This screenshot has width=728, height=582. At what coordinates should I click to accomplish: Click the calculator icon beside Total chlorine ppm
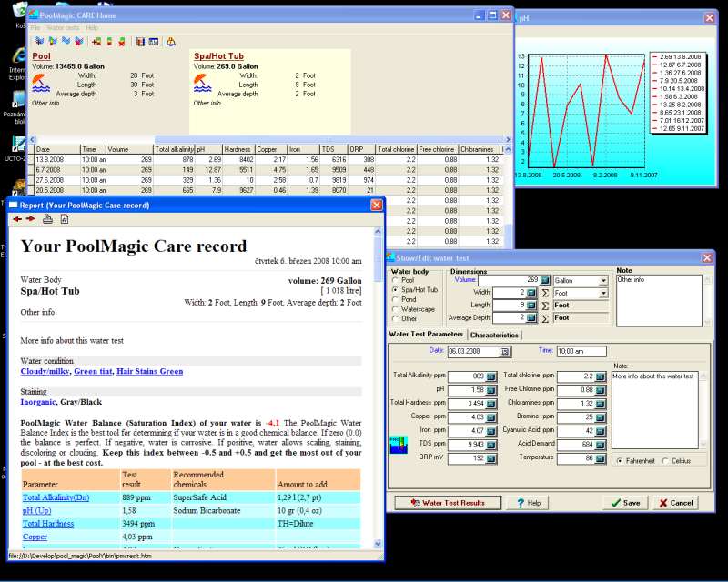(x=601, y=376)
